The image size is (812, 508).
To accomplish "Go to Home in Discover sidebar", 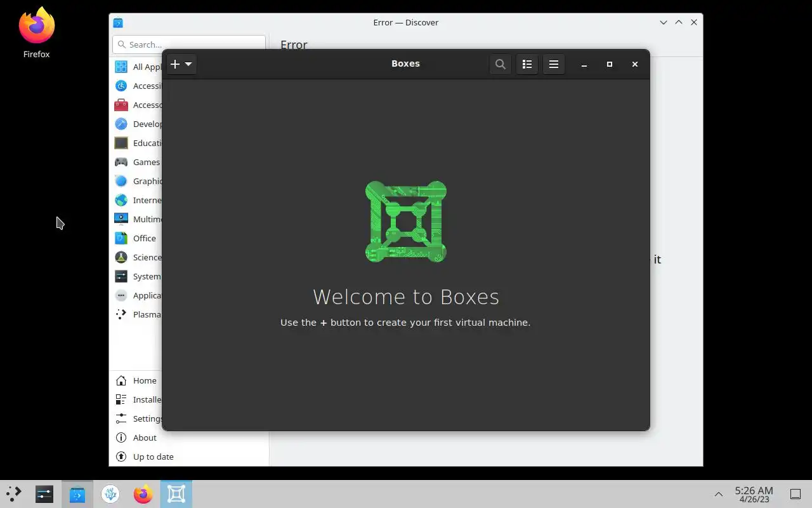I will pyautogui.click(x=137, y=380).
